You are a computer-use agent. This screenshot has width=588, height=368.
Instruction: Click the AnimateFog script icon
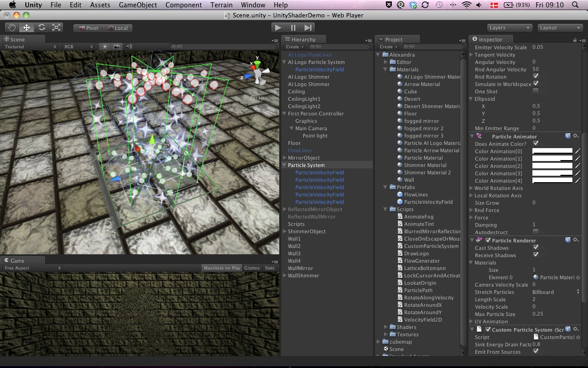pyautogui.click(x=400, y=217)
